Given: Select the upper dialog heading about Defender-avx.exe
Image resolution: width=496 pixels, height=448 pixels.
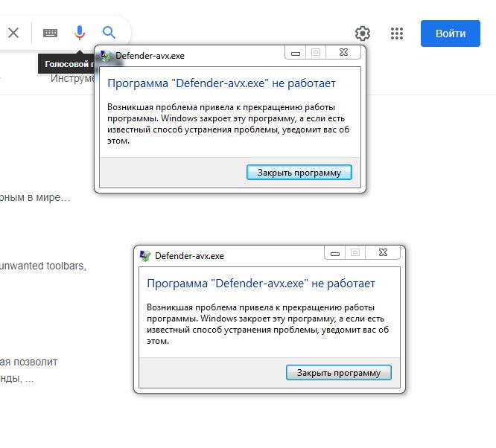Looking at the screenshot, I should click(221, 83).
